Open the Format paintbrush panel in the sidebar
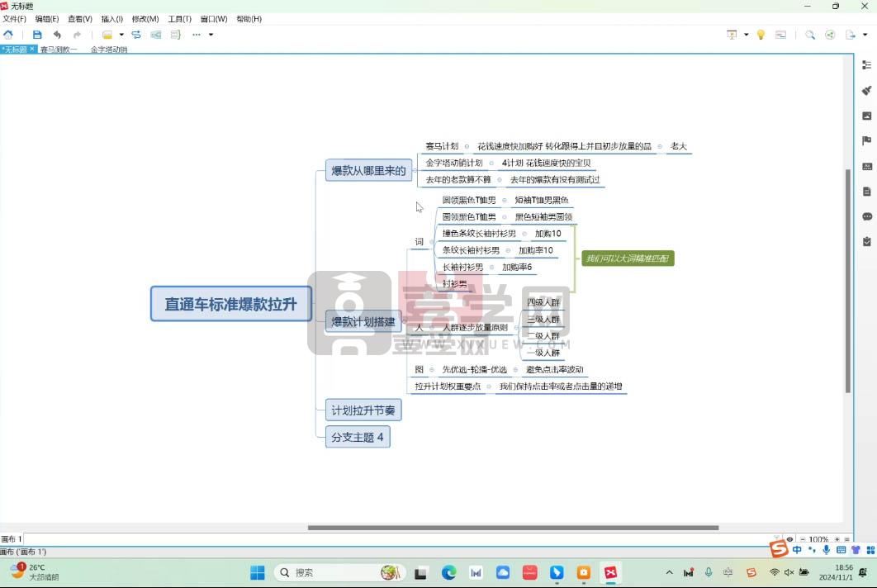877x588 pixels. pos(866,91)
